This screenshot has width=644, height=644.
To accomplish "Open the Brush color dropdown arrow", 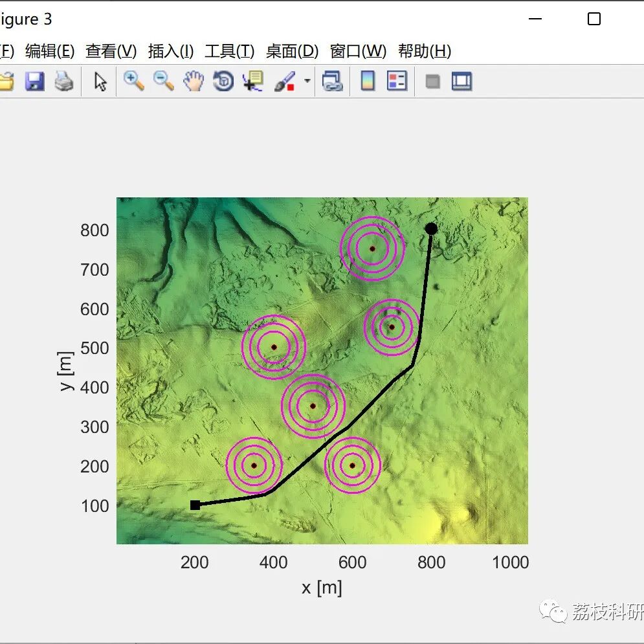I will [x=307, y=80].
